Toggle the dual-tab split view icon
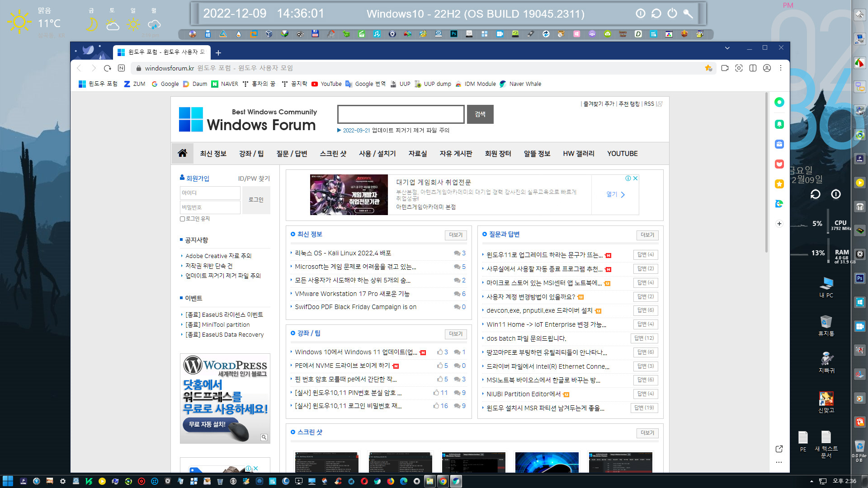 [753, 68]
